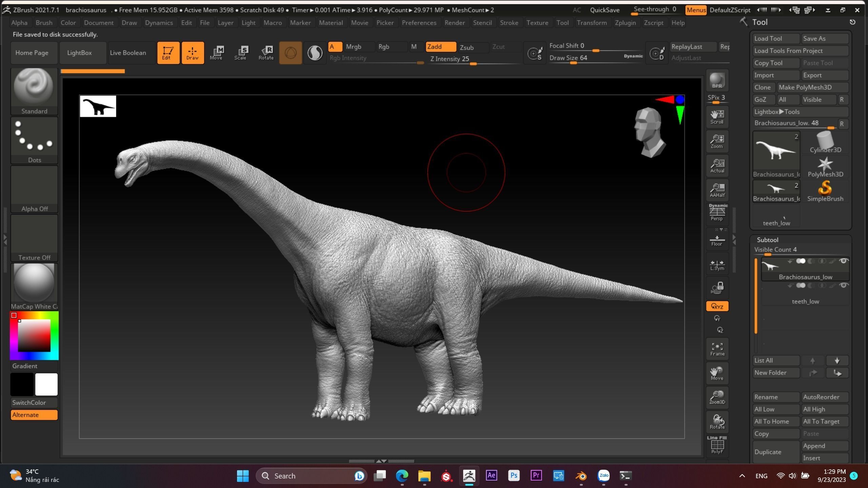Screen dimensions: 868x488
Task: Click the white main color swatch
Action: 46,384
